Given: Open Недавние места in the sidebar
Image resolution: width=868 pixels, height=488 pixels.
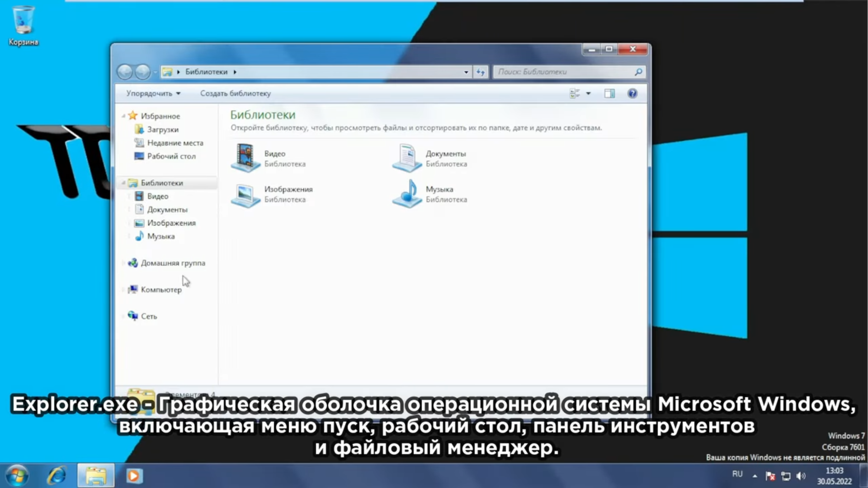Looking at the screenshot, I should [x=175, y=143].
